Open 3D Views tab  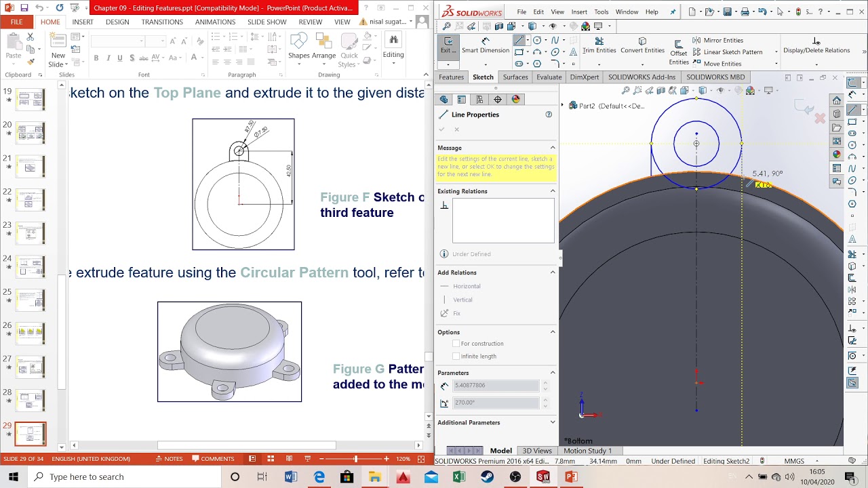(537, 451)
